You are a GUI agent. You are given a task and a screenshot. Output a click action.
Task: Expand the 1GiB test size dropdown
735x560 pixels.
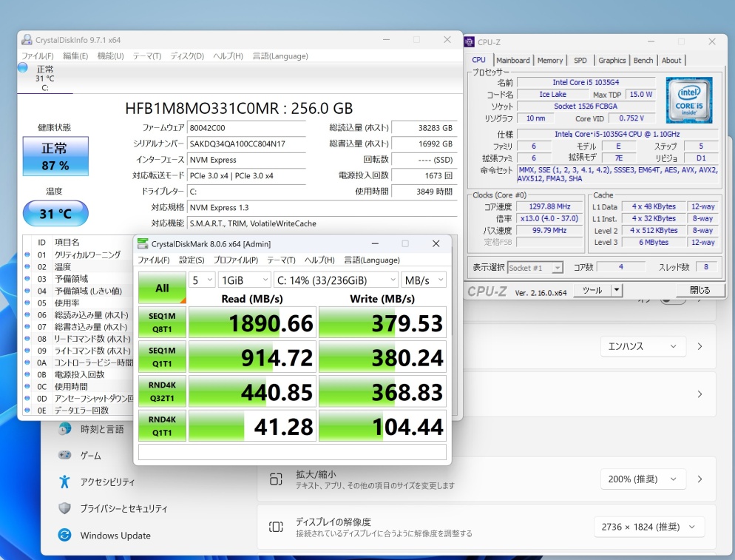[244, 280]
